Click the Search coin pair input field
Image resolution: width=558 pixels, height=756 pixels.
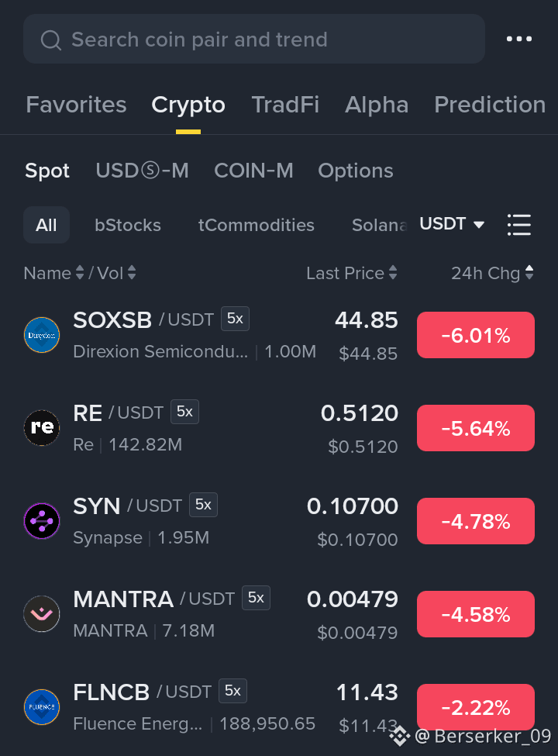(x=254, y=39)
